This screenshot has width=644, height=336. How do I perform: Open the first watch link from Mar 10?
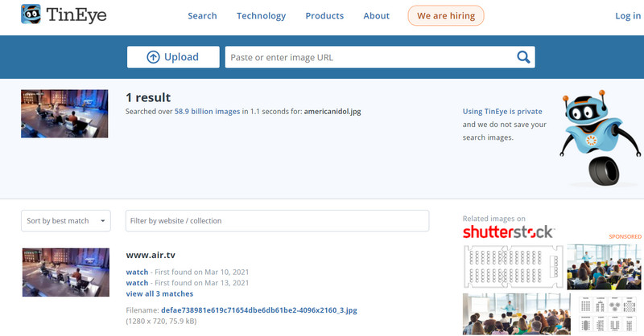pos(137,272)
